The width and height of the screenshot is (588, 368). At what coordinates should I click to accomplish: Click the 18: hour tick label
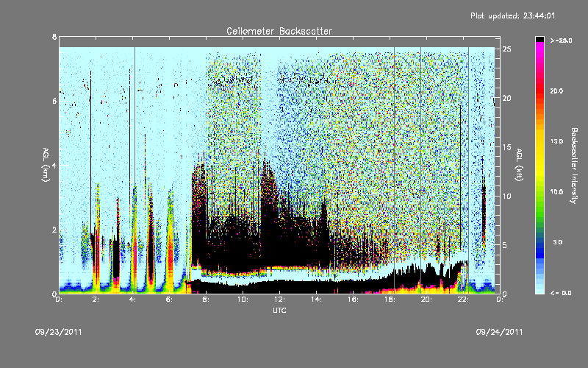pyautogui.click(x=390, y=300)
